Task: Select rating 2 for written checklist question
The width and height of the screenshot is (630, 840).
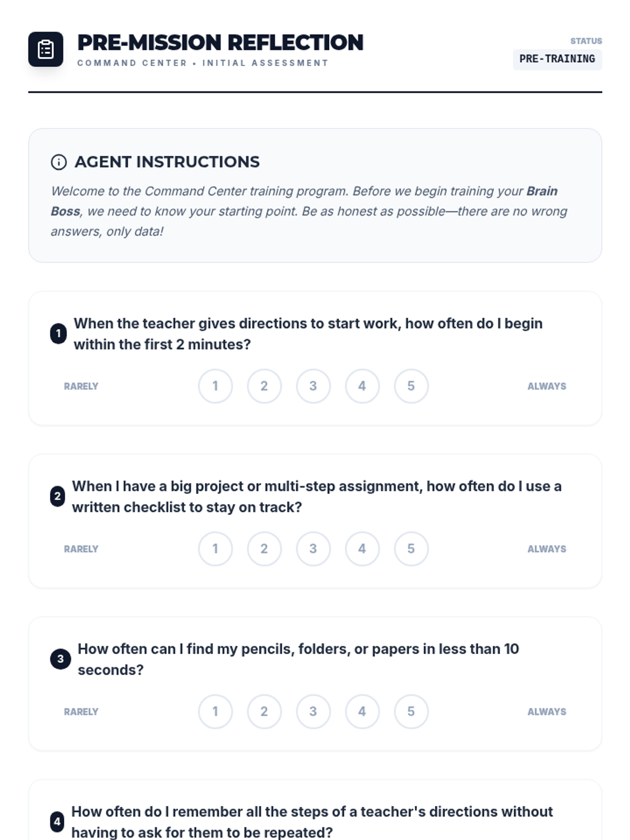Action: point(264,549)
